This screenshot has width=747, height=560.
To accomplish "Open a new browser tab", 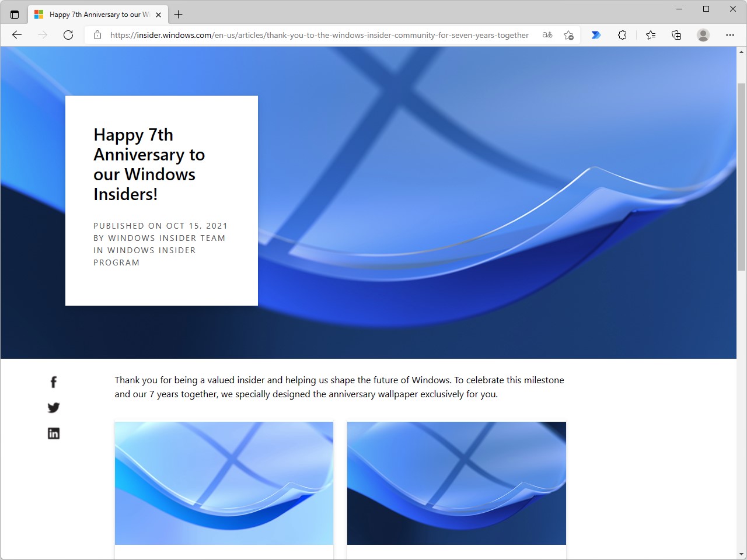I will 179,14.
